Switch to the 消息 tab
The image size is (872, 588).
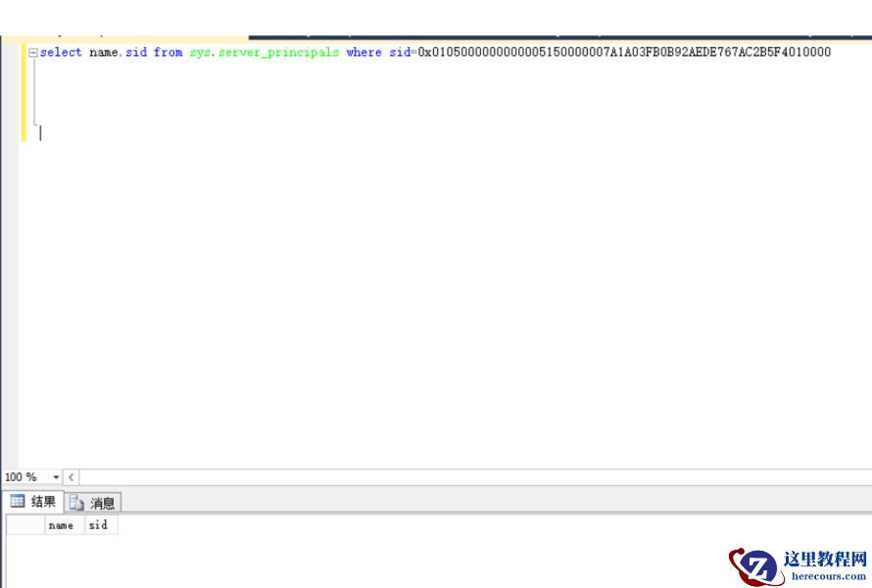[93, 503]
